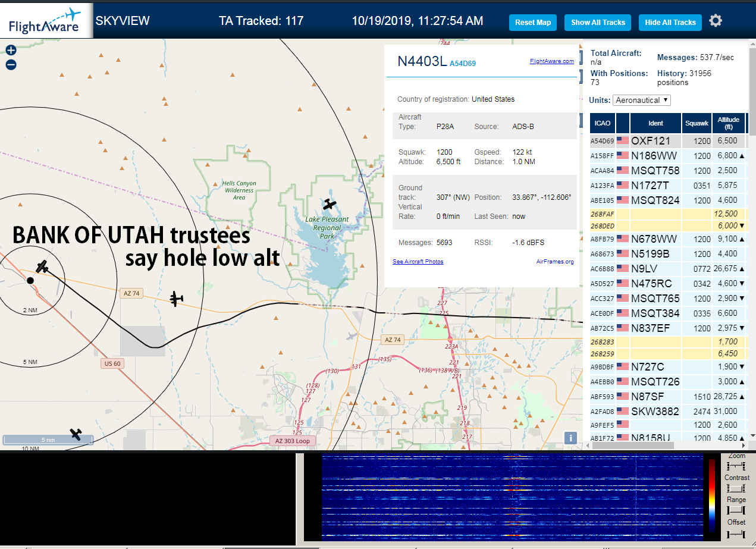The image size is (756, 549).
Task: Select the tracked aircraft icon at the center circle
Action: (41, 266)
